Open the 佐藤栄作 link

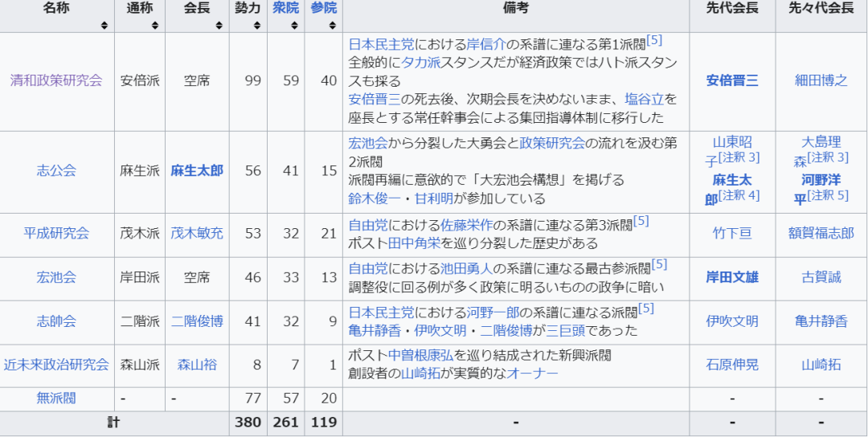pos(467,226)
